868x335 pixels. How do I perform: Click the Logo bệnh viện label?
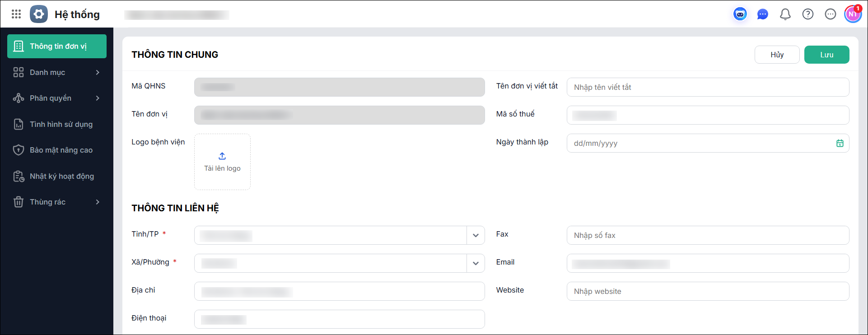[x=158, y=142]
